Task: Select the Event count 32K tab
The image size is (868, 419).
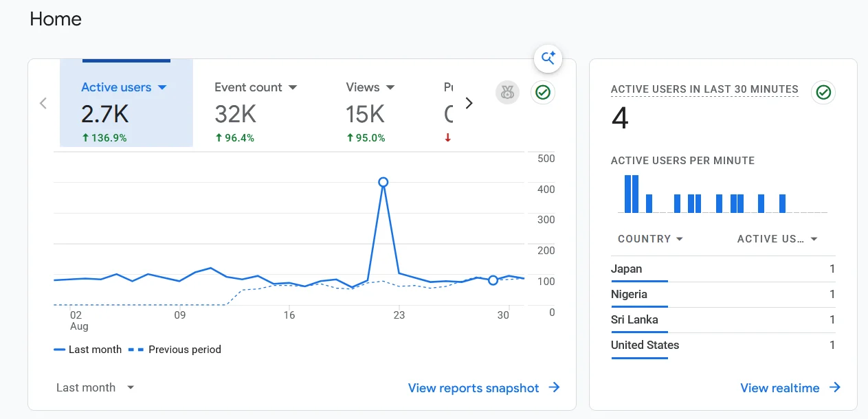Action: [x=258, y=103]
